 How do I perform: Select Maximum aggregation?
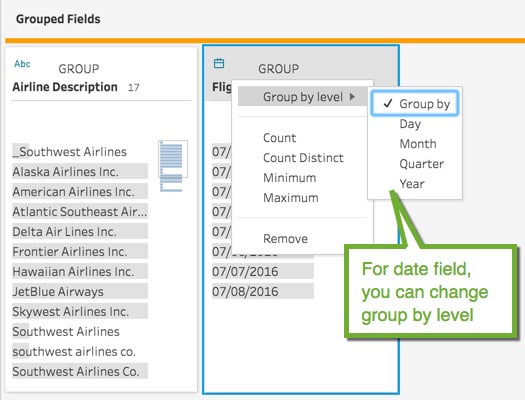pyautogui.click(x=291, y=198)
